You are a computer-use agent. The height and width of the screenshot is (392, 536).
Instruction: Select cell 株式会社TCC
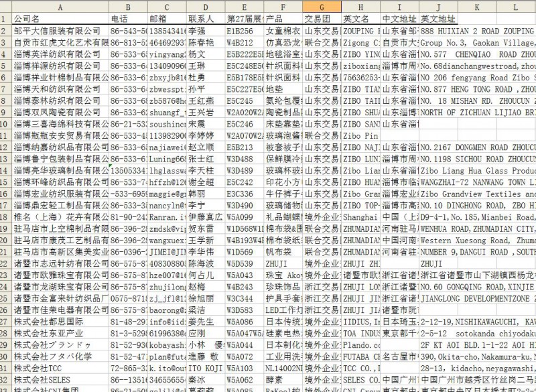tap(60, 368)
